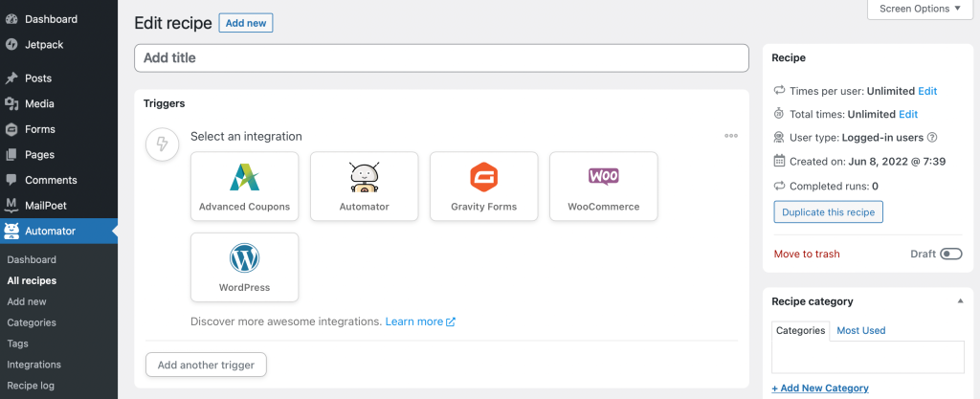The width and height of the screenshot is (980, 399).
Task: Follow the Learn more integrations link
Action: 420,322
